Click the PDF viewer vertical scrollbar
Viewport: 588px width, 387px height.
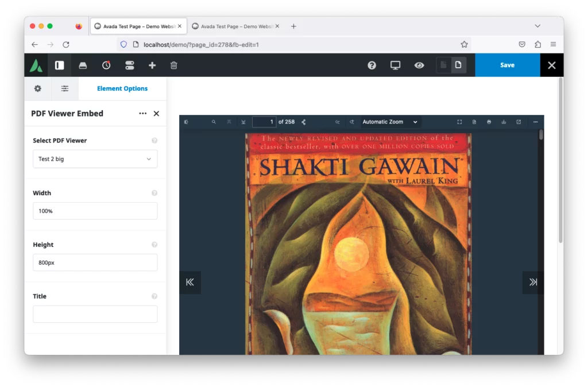[541, 135]
